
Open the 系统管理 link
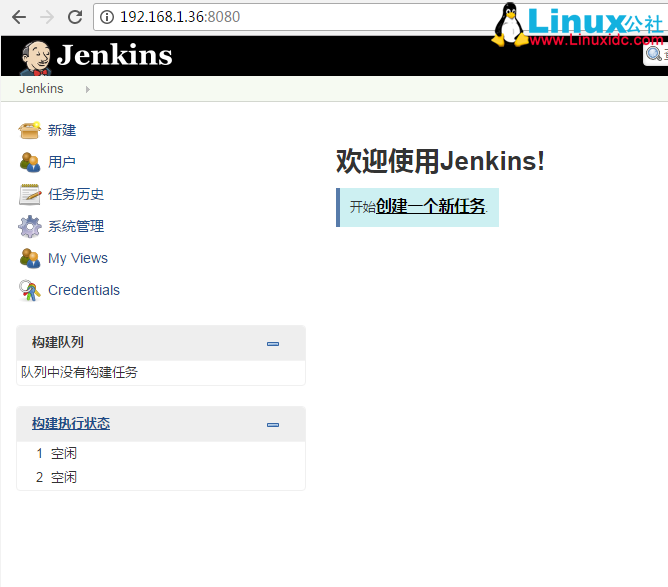pos(76,226)
